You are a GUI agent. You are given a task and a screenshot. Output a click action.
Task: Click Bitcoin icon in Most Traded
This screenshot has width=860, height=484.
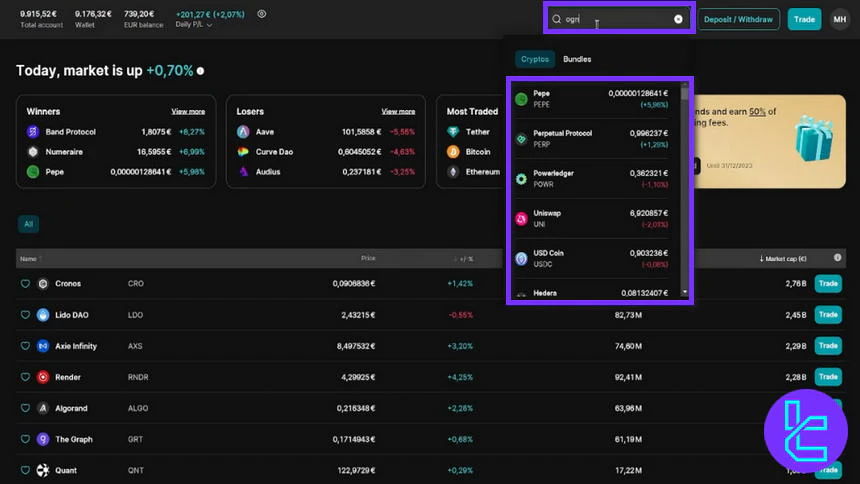[x=453, y=152]
